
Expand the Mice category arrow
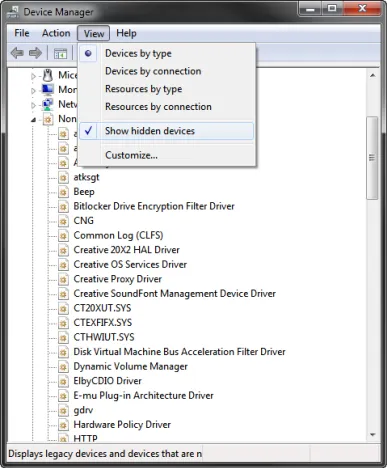click(33, 76)
